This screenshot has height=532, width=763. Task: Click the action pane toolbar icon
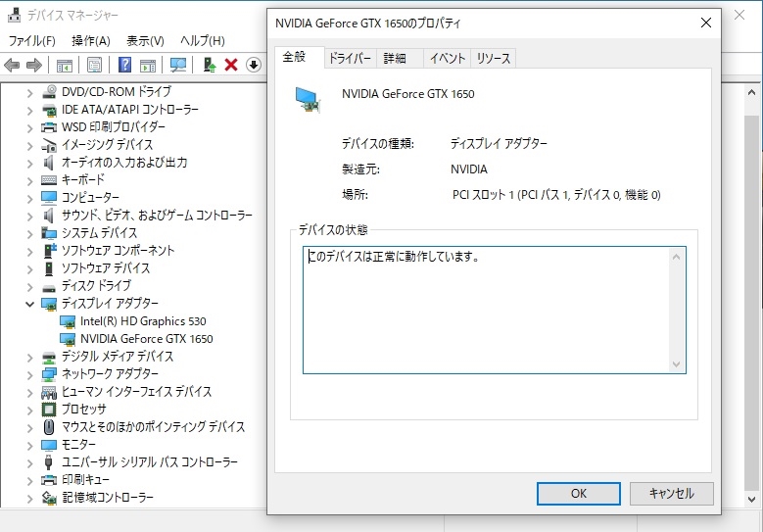pyautogui.click(x=148, y=65)
